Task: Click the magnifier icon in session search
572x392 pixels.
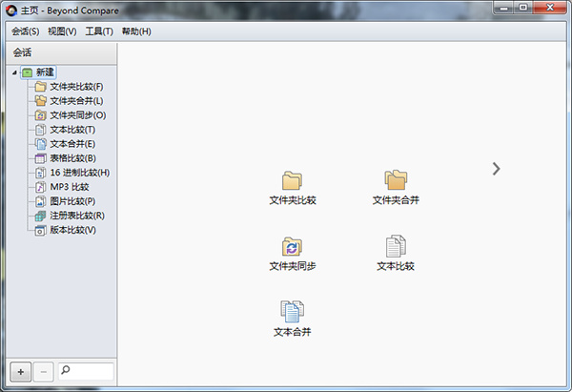Action: [x=66, y=370]
